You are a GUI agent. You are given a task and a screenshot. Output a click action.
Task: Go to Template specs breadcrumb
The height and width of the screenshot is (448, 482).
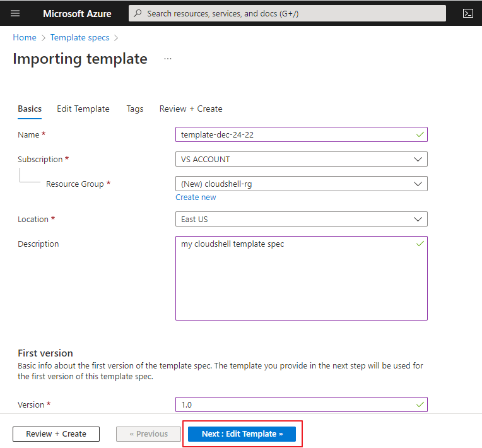(x=79, y=37)
